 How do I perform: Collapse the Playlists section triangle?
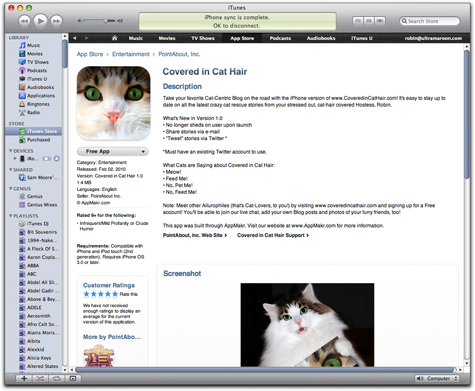11,216
